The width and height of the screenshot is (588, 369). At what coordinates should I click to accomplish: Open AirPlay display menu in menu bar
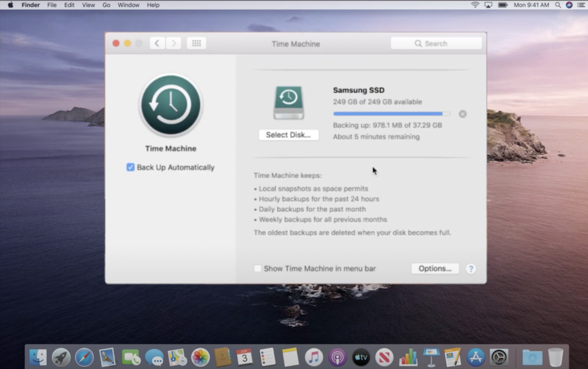pyautogui.click(x=488, y=5)
